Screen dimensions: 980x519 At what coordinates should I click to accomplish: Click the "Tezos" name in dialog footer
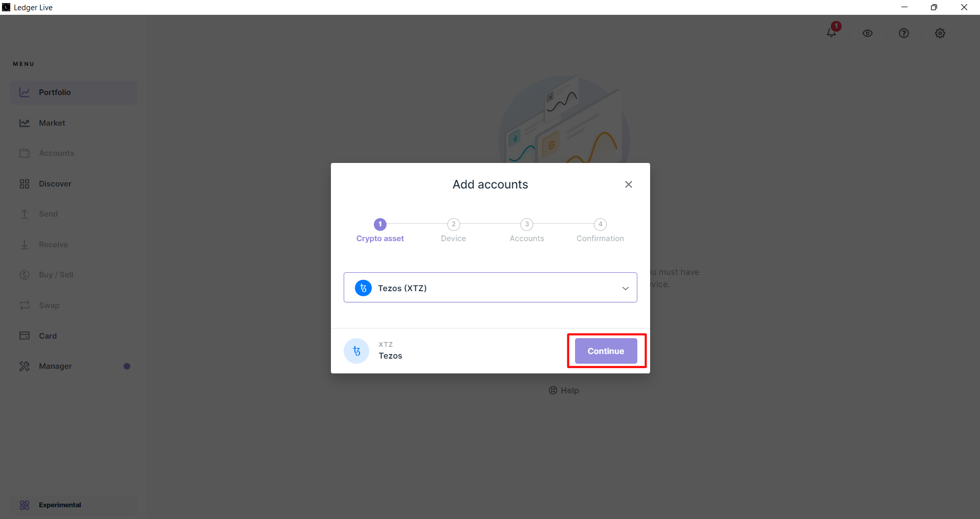[391, 356]
